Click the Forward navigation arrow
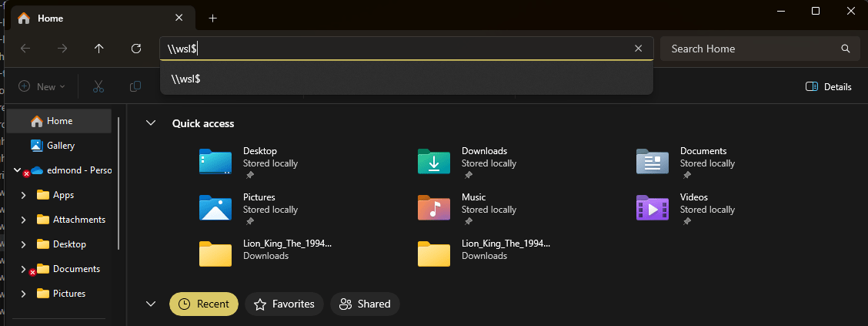The image size is (868, 326). [x=62, y=49]
